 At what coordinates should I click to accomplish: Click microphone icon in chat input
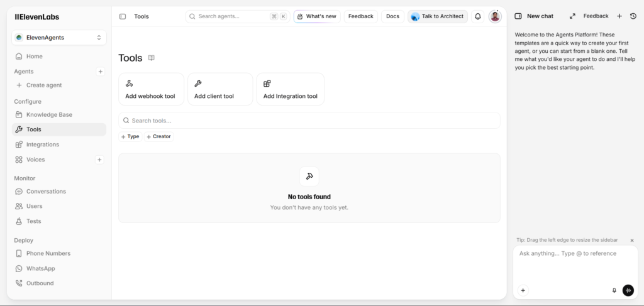(x=614, y=290)
